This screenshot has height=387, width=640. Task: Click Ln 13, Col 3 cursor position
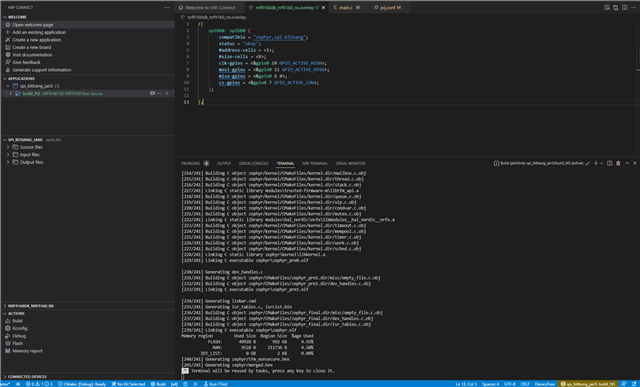(x=466, y=384)
